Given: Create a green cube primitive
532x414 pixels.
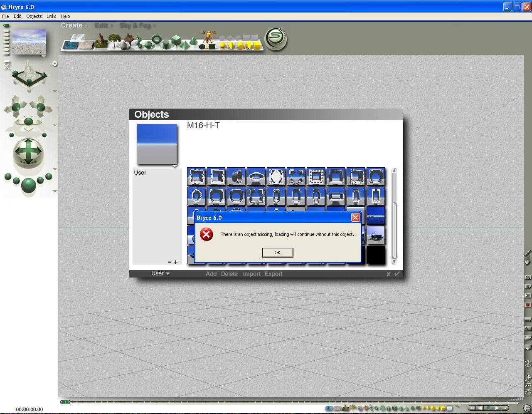Looking at the screenshot, I should pos(176,41).
